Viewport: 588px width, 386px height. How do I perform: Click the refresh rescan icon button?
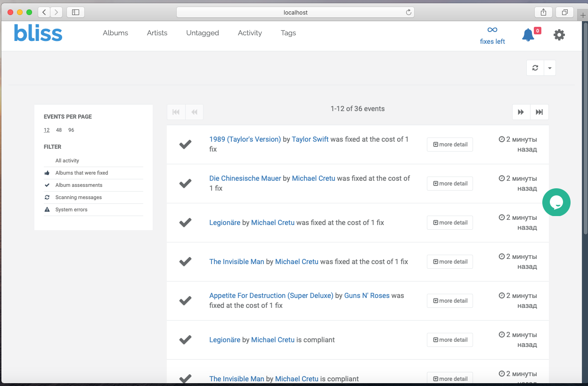[x=535, y=68]
